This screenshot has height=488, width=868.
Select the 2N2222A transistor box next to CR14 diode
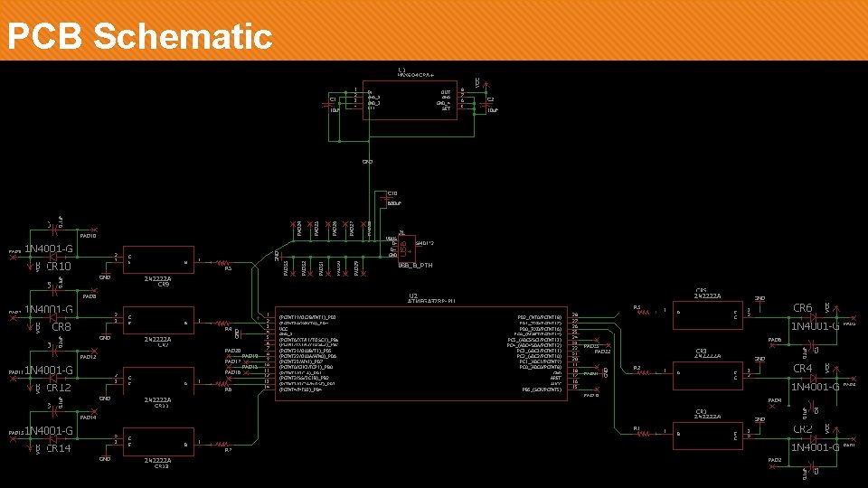(x=158, y=442)
